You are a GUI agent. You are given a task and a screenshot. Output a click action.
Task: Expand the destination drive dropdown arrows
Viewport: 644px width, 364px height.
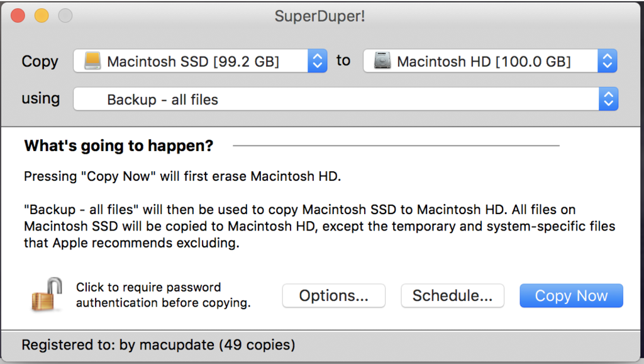point(607,61)
